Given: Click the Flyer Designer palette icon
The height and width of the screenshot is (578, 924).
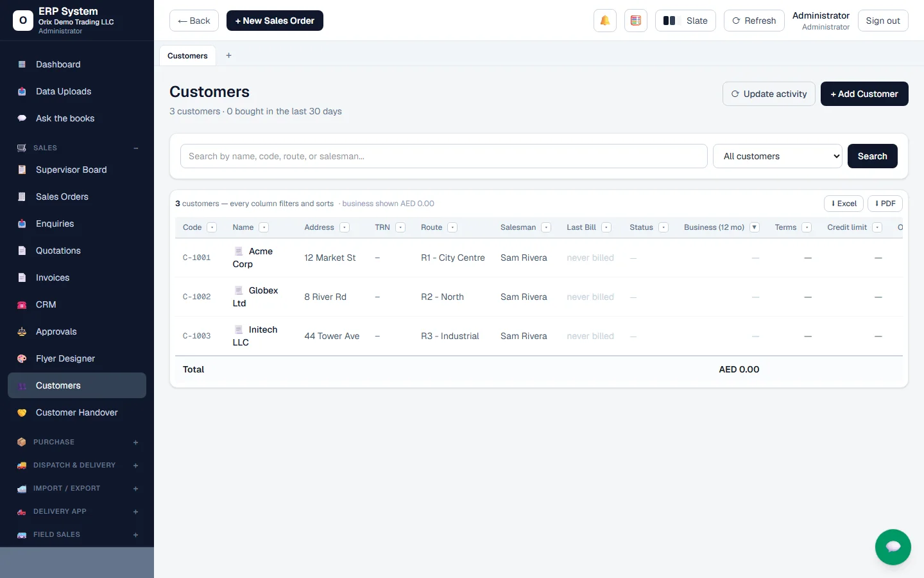Looking at the screenshot, I should [22, 358].
